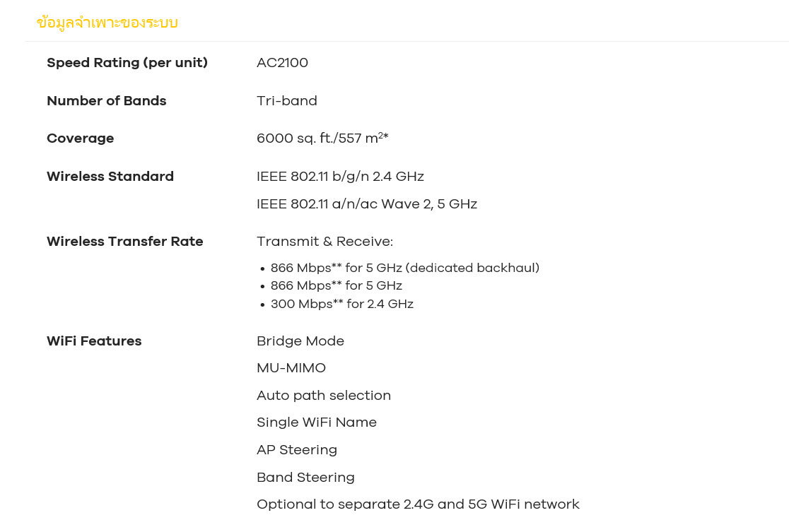Click the Number of Bands label
Screen dimensions: 789x532
[x=107, y=101]
